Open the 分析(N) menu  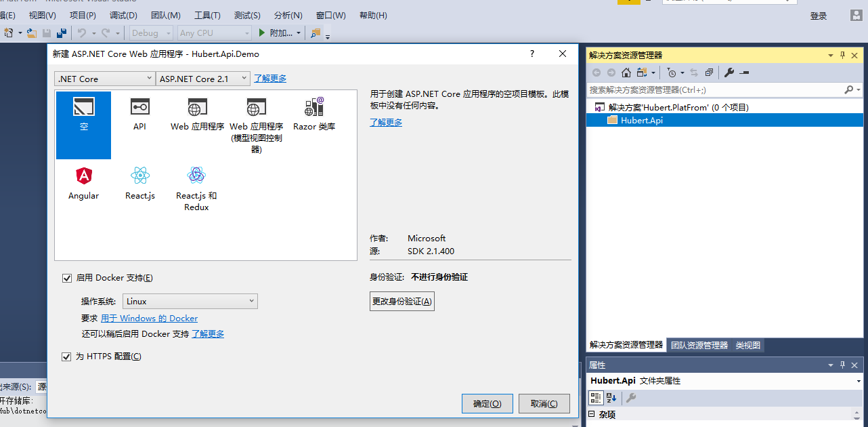pyautogui.click(x=288, y=15)
